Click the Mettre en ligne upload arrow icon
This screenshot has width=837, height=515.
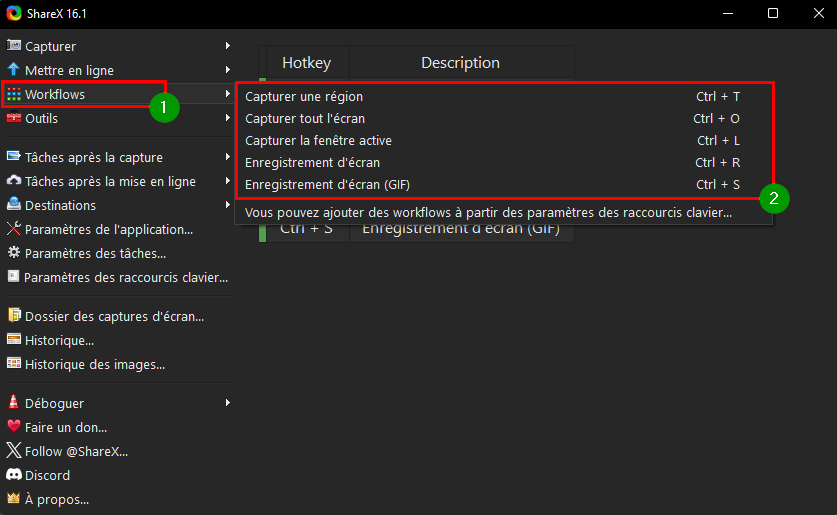click(13, 69)
